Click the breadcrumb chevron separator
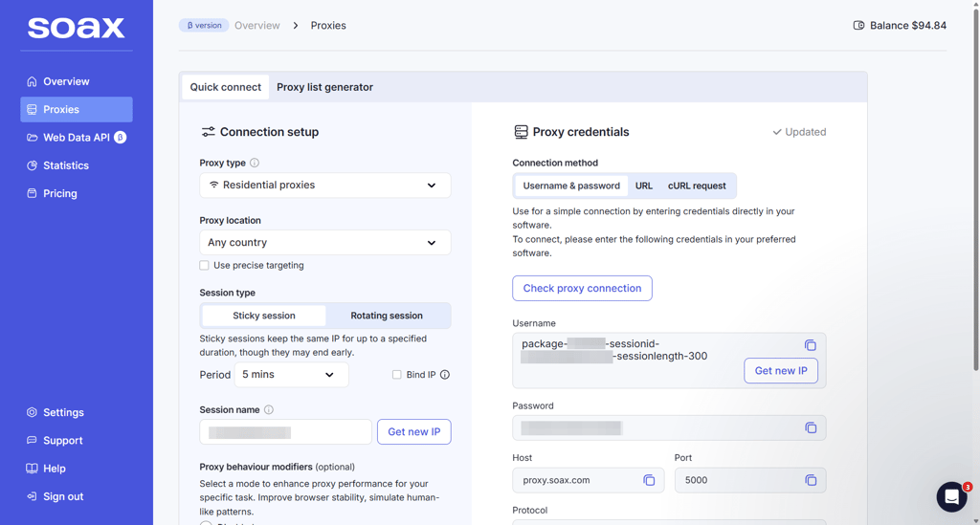 [296, 26]
